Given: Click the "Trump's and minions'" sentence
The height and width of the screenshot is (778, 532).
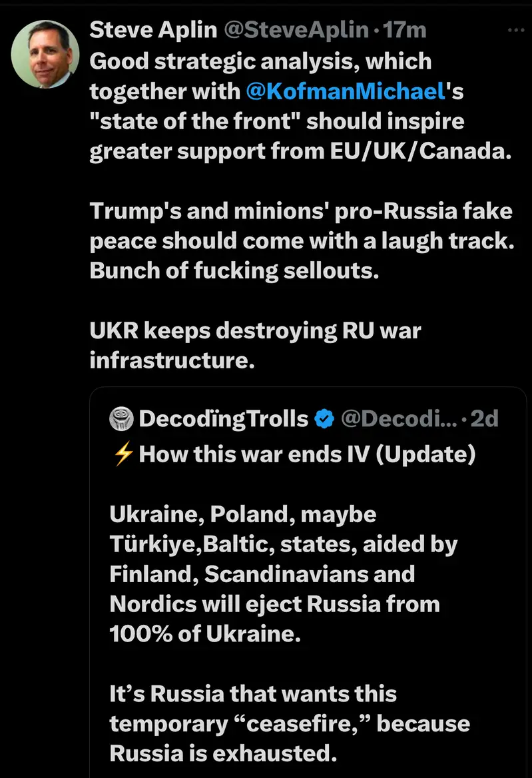Looking at the screenshot, I should [x=302, y=211].
